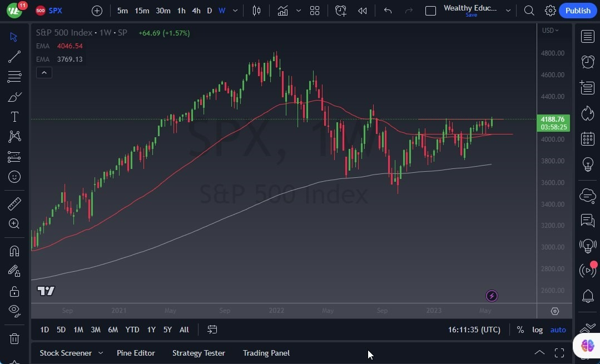Image resolution: width=600 pixels, height=364 pixels.
Task: Hide all drawings with the eye icon
Action: click(14, 311)
